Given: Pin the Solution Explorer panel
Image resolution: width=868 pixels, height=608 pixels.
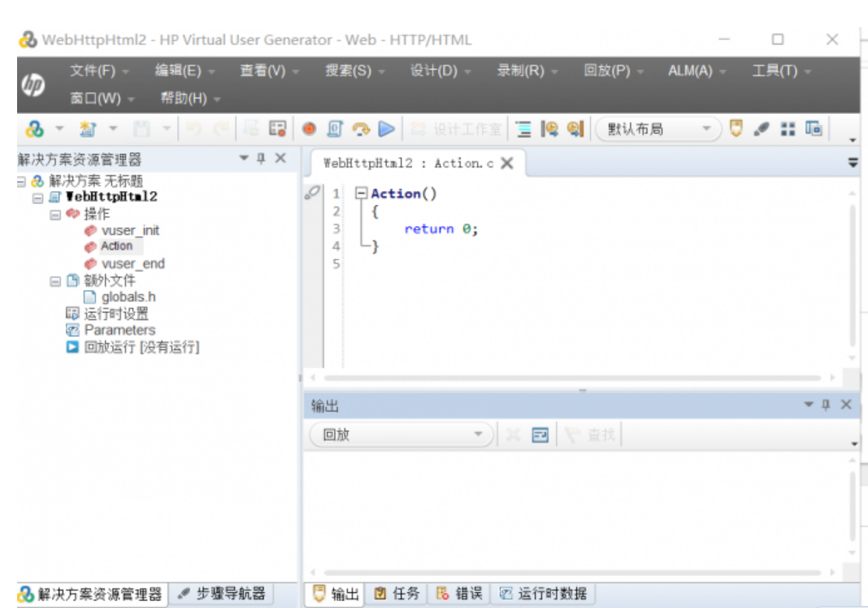Looking at the screenshot, I should (261, 158).
